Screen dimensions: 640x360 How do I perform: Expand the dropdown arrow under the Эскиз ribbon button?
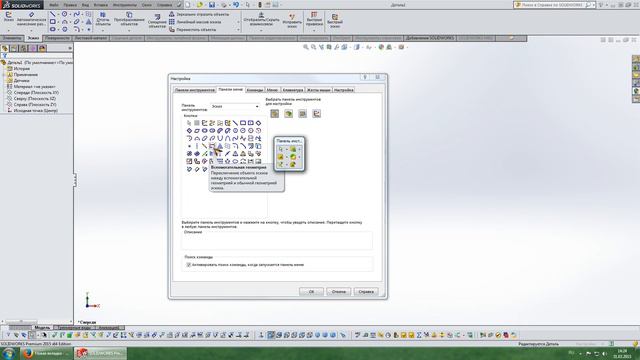coord(8,30)
